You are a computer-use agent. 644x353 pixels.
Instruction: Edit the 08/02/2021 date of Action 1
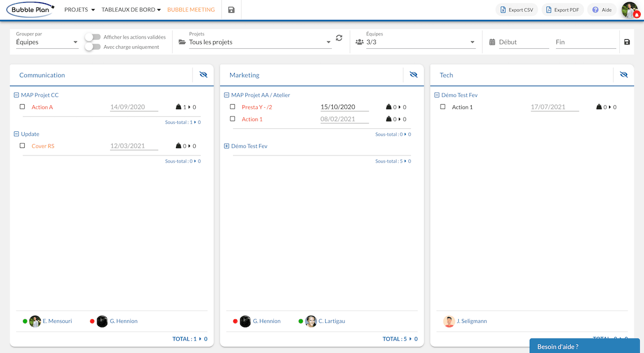345,119
